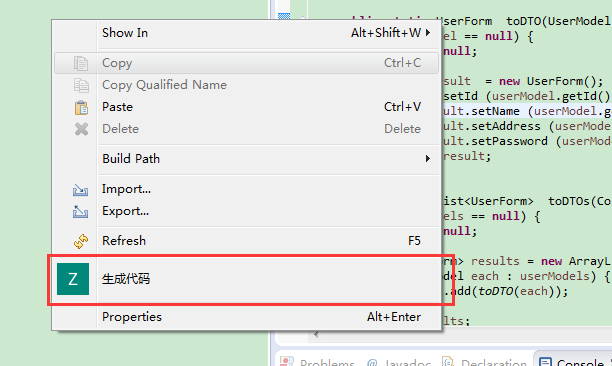Choose Copy from the context menu
612x366 pixels.
click(x=246, y=63)
